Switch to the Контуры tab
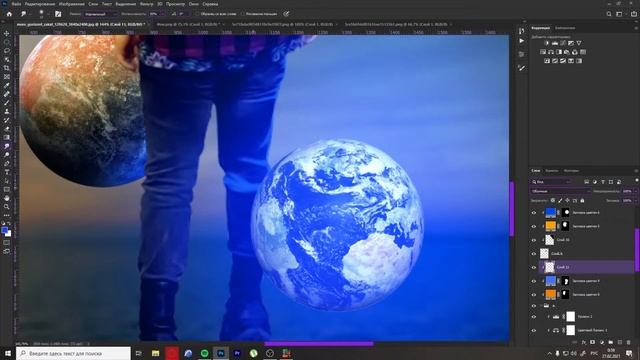Image resolution: width=640 pixels, height=360 pixels. [571, 171]
